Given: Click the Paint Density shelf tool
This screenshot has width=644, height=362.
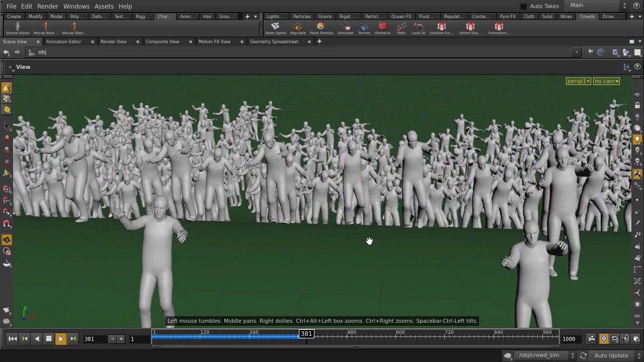Looking at the screenshot, I should (x=321, y=28).
